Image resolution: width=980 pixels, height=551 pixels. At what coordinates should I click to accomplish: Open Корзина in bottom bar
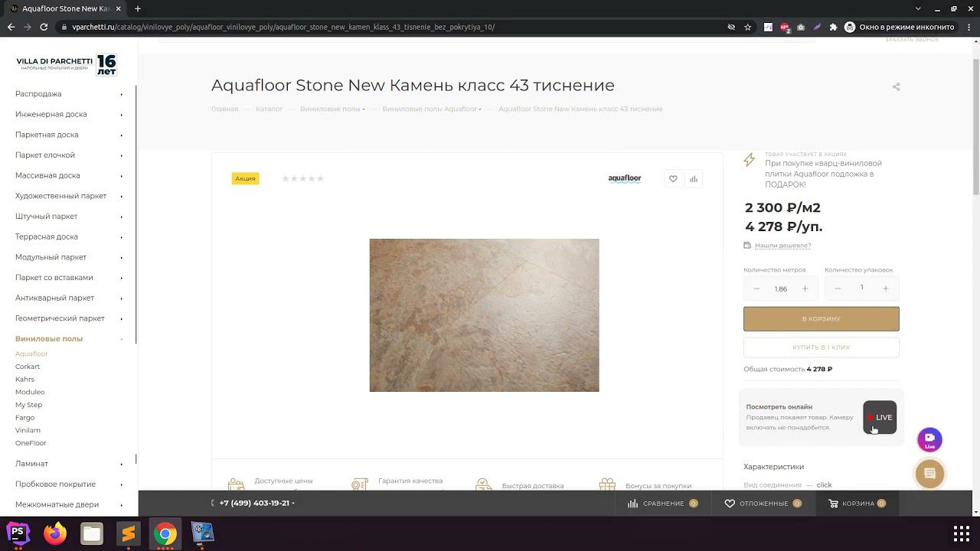pyautogui.click(x=857, y=504)
